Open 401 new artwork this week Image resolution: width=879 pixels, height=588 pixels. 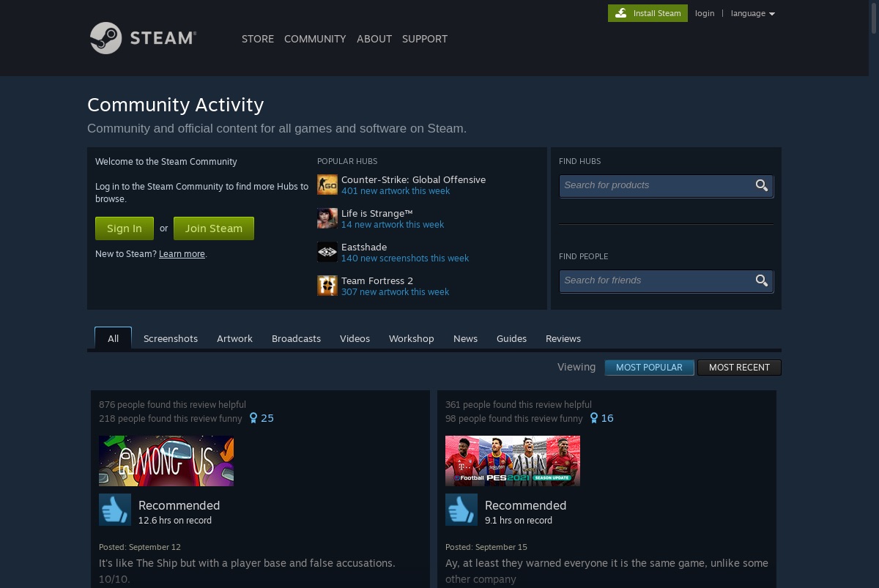click(x=396, y=191)
